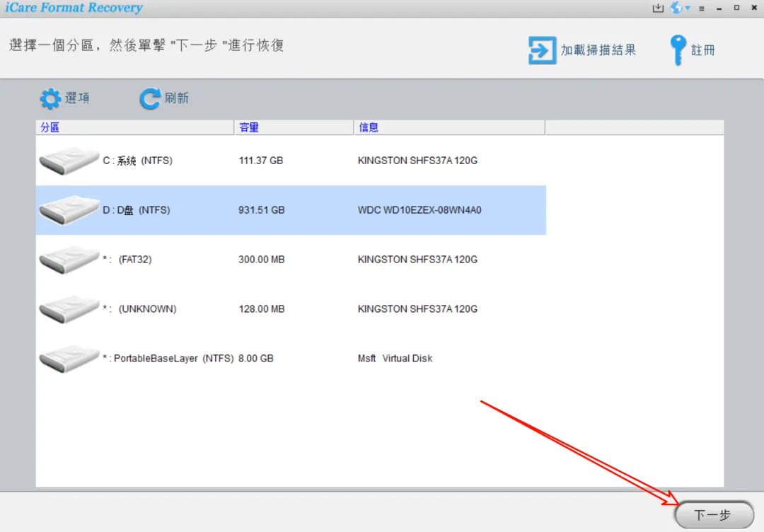Open the 註冊 registration label
Screen dimensions: 764x532
pyautogui.click(x=702, y=50)
